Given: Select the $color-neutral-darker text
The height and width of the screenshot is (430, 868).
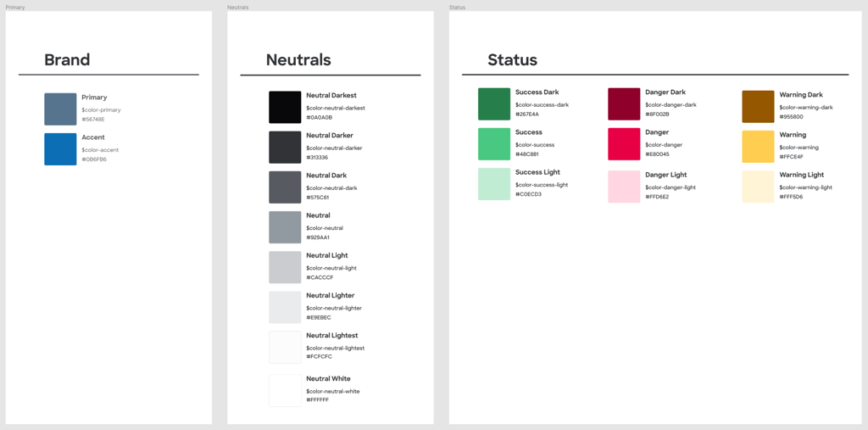Looking at the screenshot, I should (334, 148).
